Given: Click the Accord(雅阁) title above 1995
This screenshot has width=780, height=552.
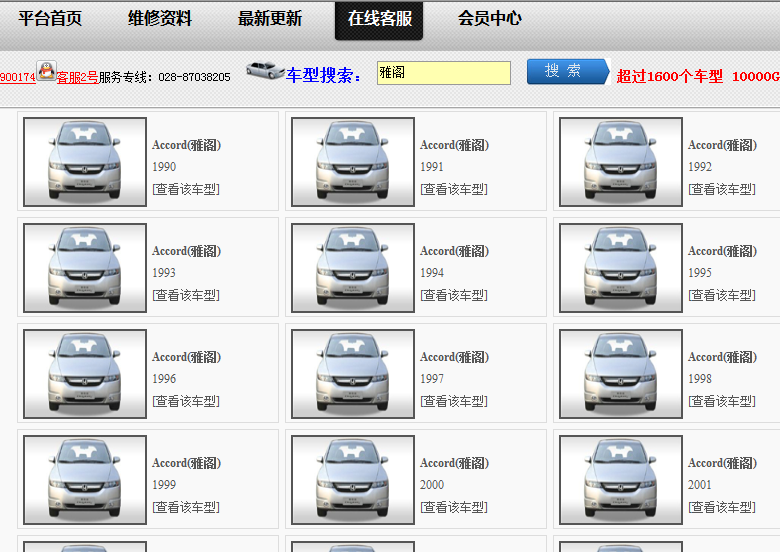Looking at the screenshot, I should [722, 251].
